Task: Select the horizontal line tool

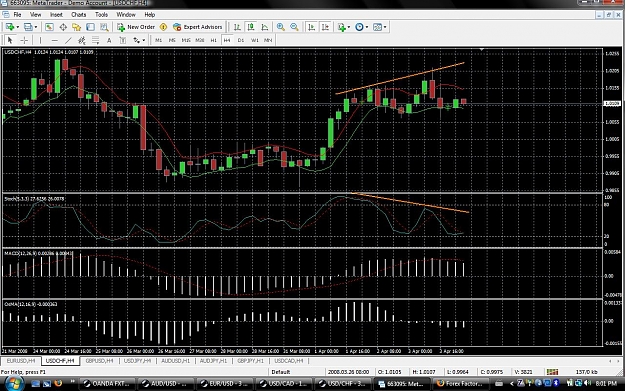Action: [x=55, y=40]
